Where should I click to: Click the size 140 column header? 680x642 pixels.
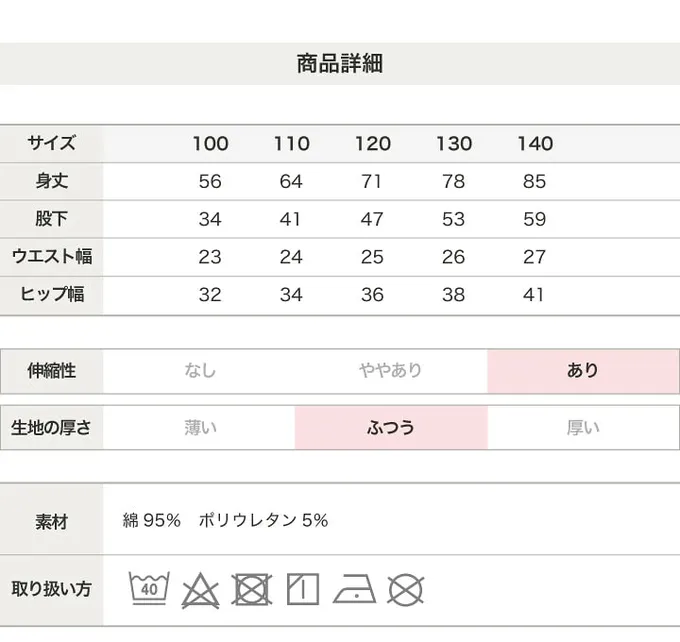[x=536, y=144]
